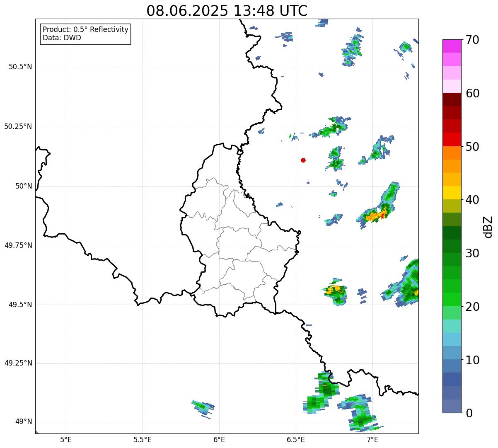Click the 50°N latitude label

click(24, 186)
